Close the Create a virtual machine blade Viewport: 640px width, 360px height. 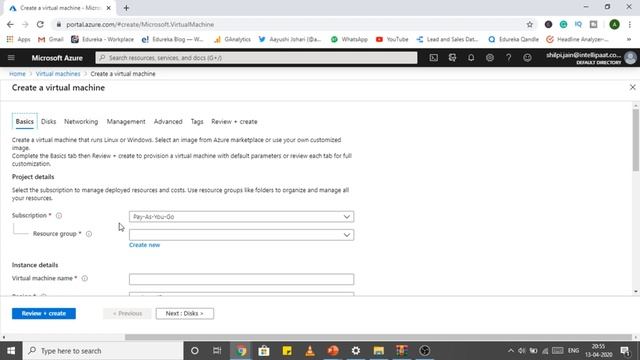[632, 87]
